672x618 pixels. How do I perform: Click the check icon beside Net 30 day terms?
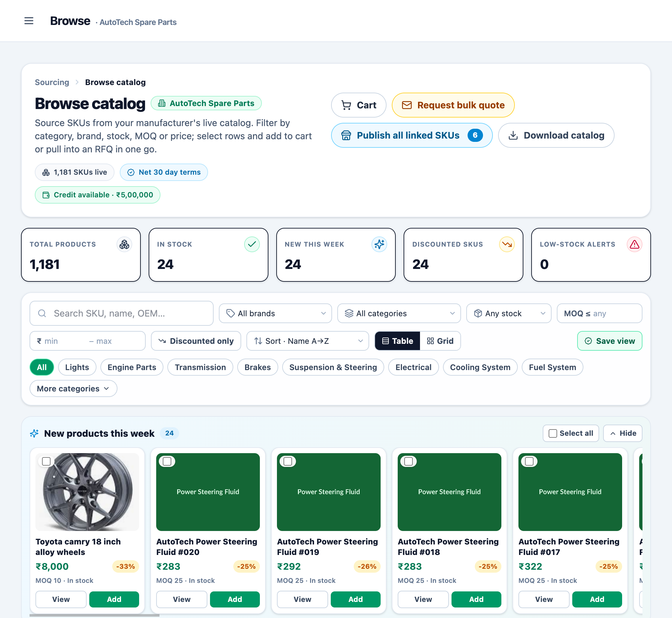(x=131, y=172)
